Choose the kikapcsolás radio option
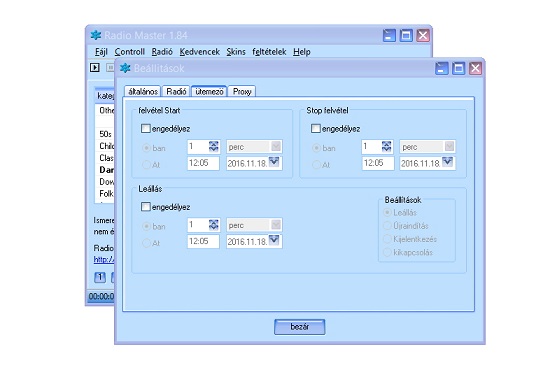Viewport: 550px width, 384px height. [388, 252]
